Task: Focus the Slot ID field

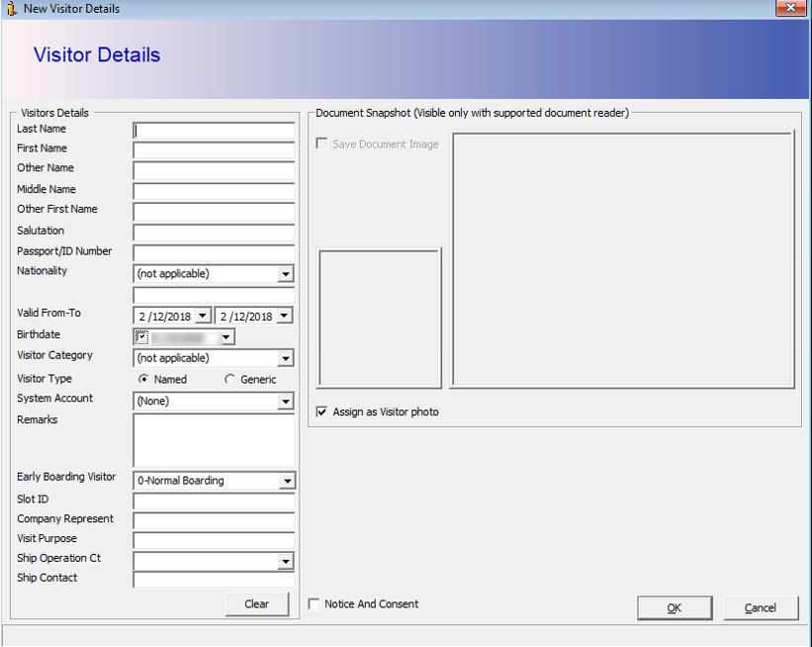Action: click(214, 501)
